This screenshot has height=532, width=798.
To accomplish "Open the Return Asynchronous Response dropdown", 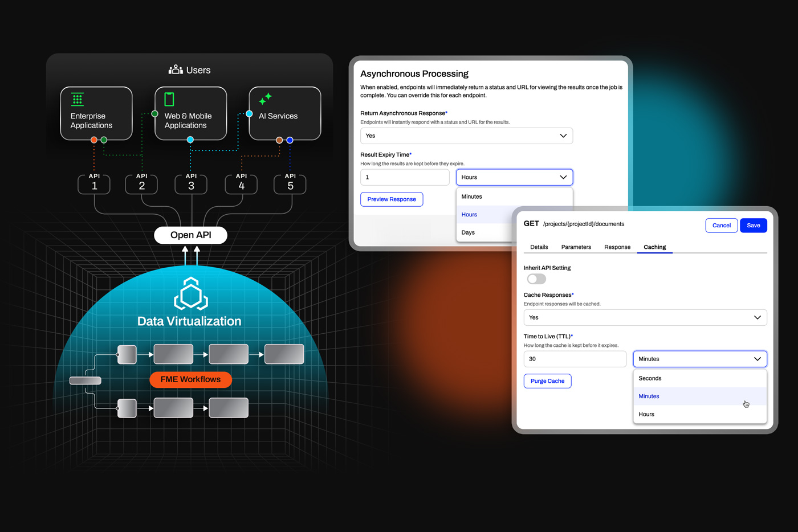I will (466, 136).
